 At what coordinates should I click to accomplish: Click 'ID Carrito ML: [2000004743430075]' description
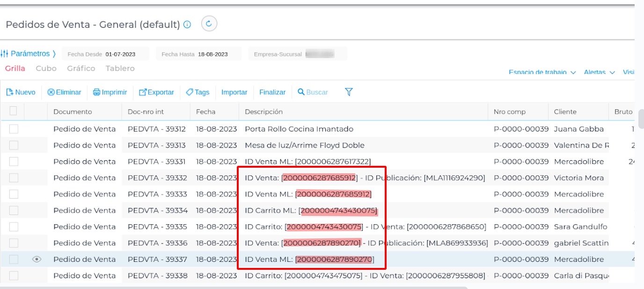coord(311,210)
